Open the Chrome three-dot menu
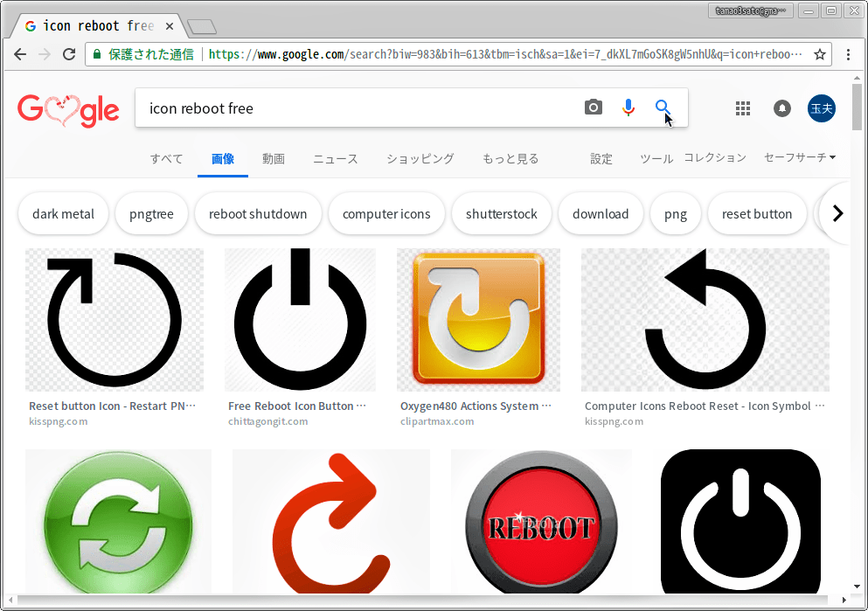Screen dimensions: 868x611 (x=848, y=54)
